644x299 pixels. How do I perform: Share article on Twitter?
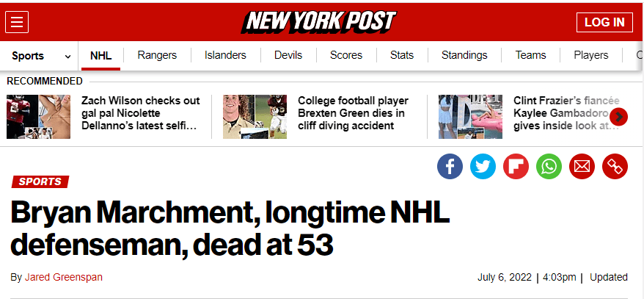pos(483,167)
